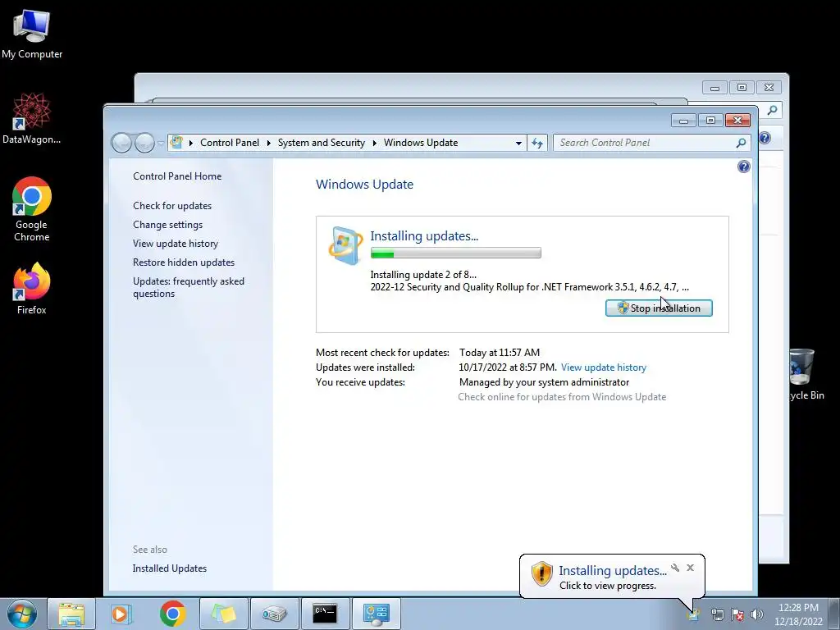Image resolution: width=840 pixels, height=630 pixels.
Task: Open Windows Media Player from the taskbar
Action: [x=121, y=614]
